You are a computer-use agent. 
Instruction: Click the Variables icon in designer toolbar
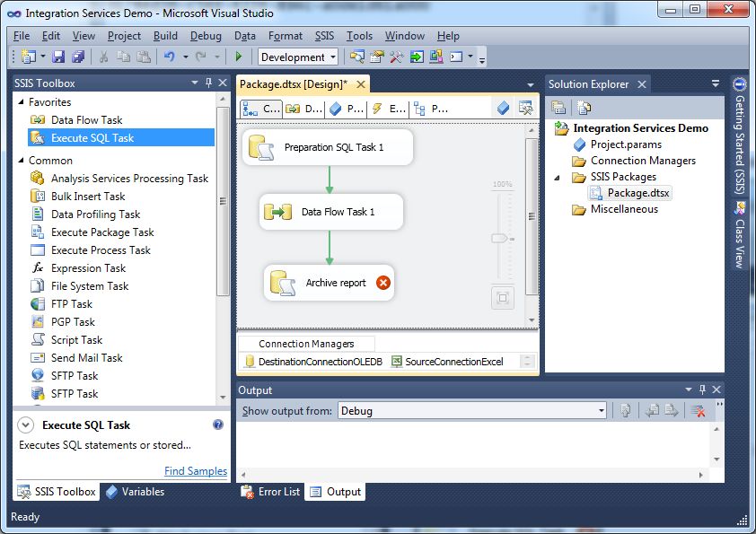503,108
